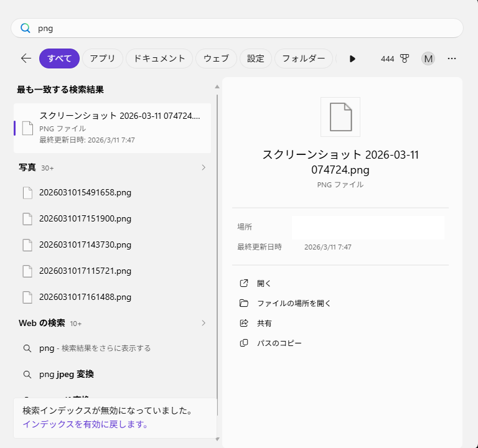Viewport: 478px width, 448px height.
Task: Click the share icon next to 共有
Action: [x=244, y=323]
